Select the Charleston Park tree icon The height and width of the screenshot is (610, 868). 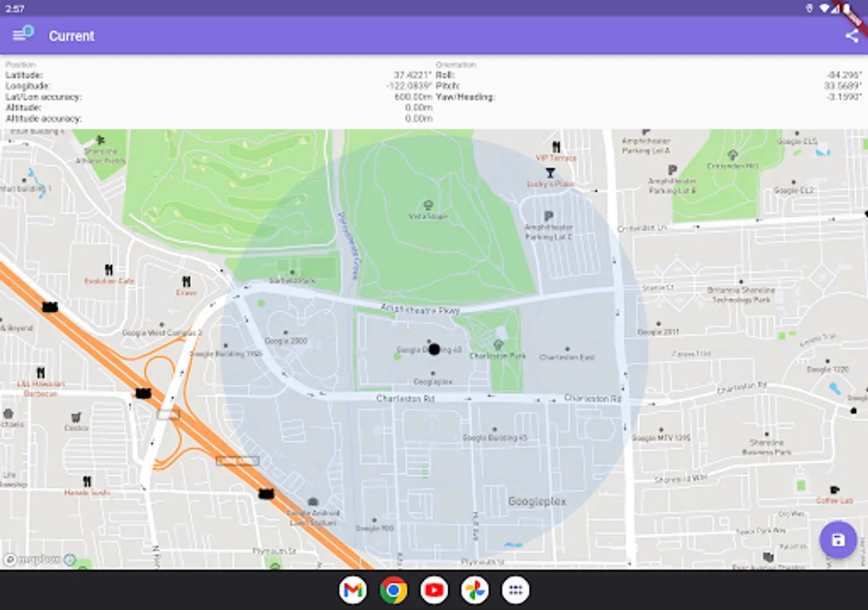point(498,344)
